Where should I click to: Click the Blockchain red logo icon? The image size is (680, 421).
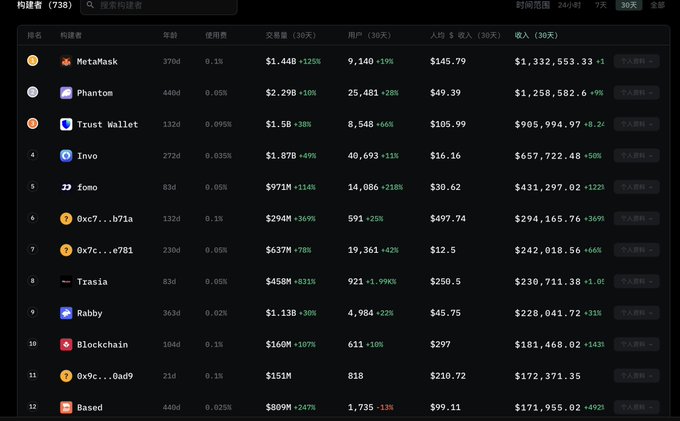coord(66,344)
